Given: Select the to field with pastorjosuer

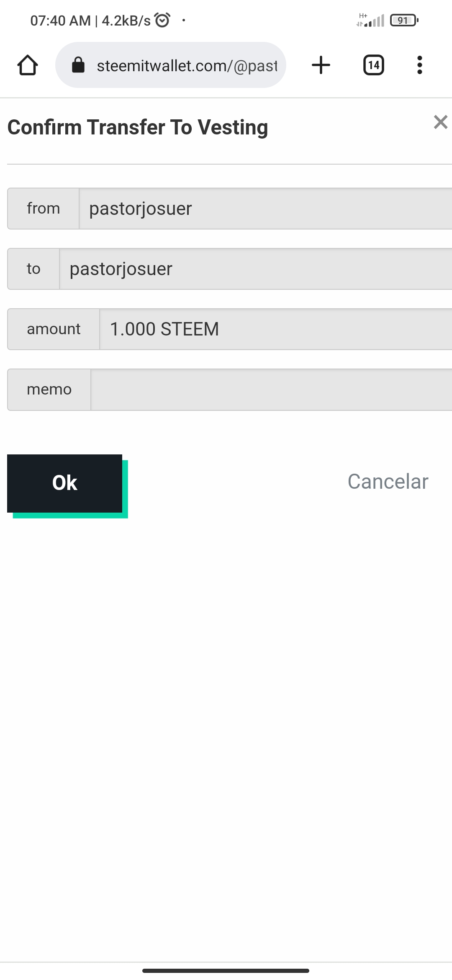Looking at the screenshot, I should coord(255,269).
